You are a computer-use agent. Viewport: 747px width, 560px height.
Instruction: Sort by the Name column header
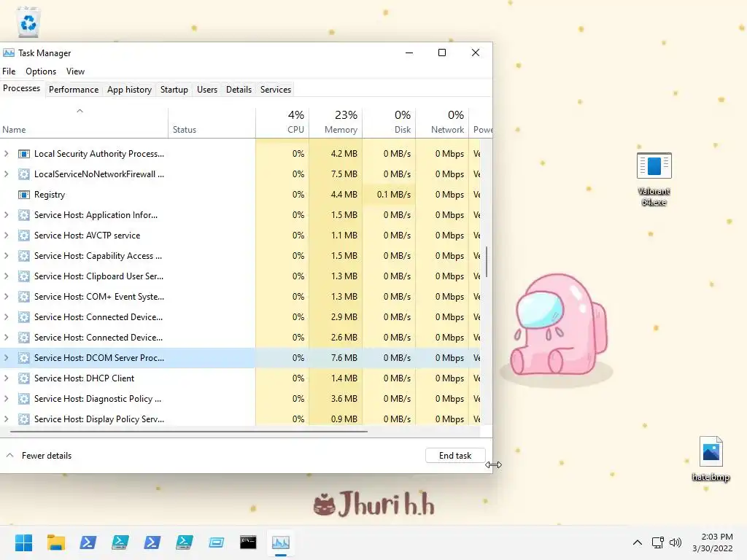84,122
